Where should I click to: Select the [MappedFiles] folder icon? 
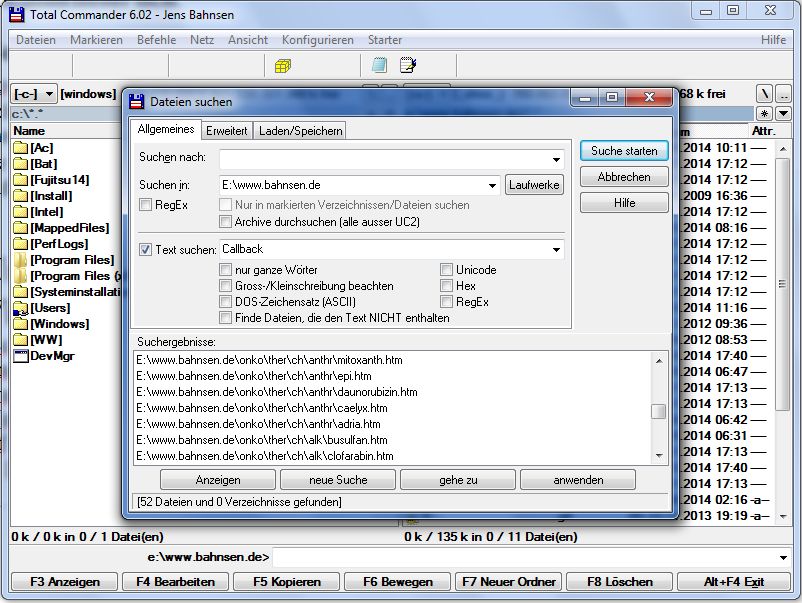click(20, 228)
